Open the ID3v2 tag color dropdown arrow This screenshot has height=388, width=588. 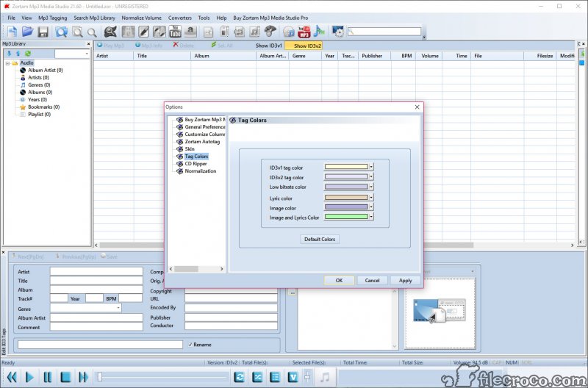point(371,176)
